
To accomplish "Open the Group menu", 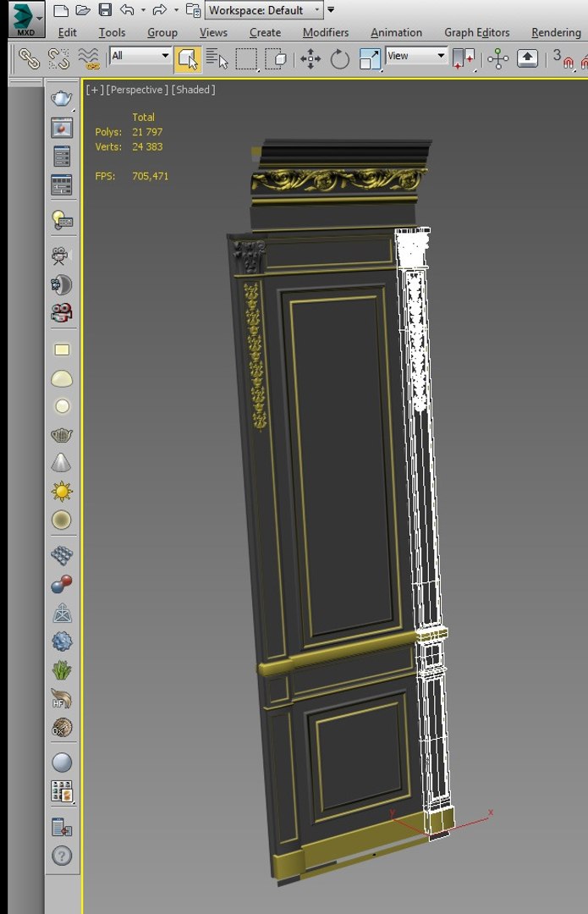I will pos(162,33).
